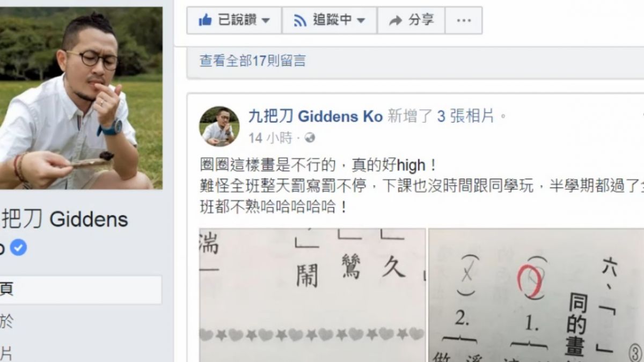This screenshot has height=362, width=644.
Task: Open the three-dots more options button
Action: pos(463,20)
